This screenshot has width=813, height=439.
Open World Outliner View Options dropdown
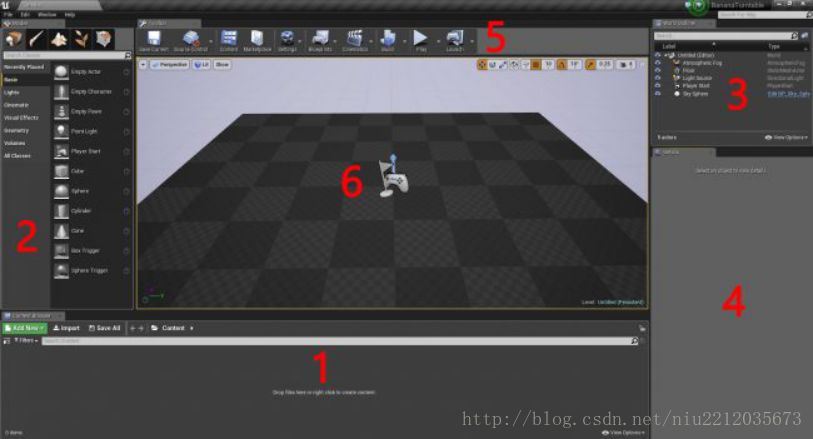pyautogui.click(x=787, y=137)
